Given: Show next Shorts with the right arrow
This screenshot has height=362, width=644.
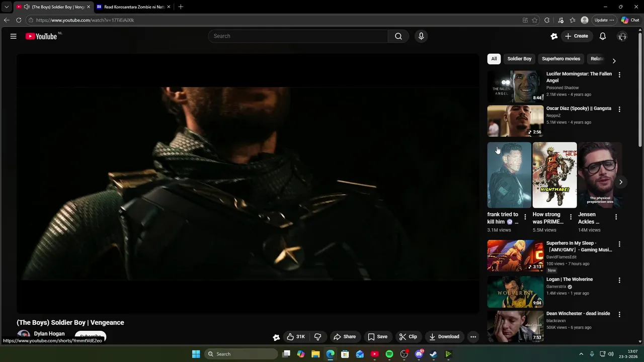Looking at the screenshot, I should coord(621,182).
